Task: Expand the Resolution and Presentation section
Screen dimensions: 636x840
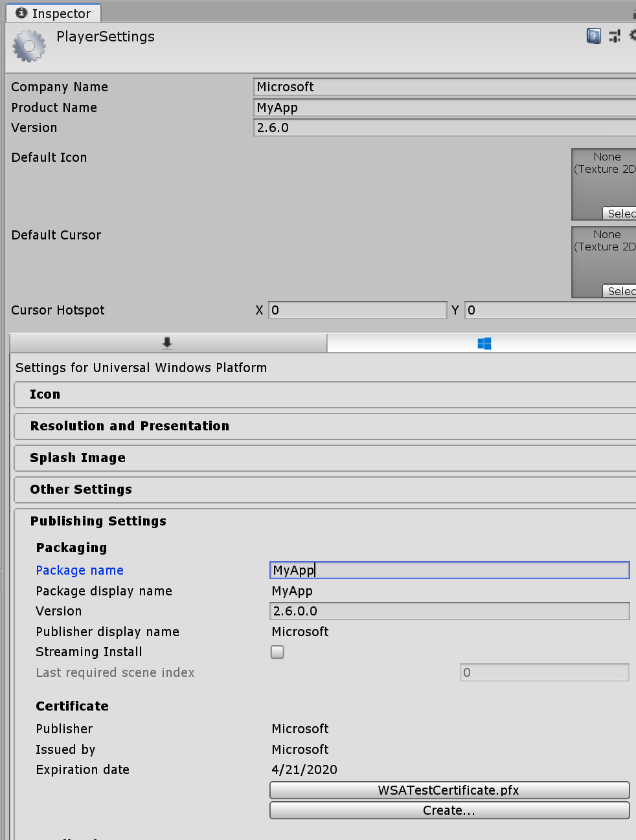Action: (129, 426)
